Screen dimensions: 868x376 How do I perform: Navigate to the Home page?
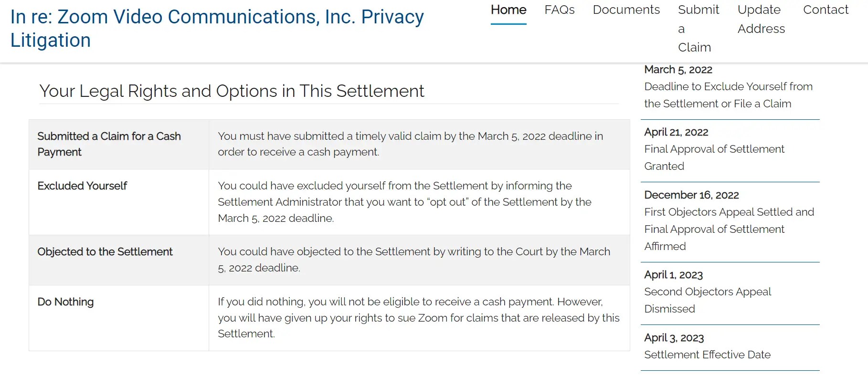click(508, 10)
